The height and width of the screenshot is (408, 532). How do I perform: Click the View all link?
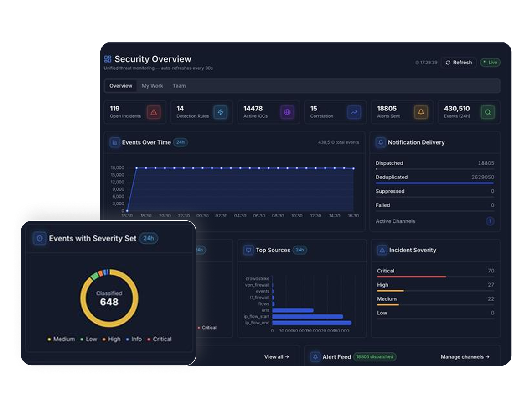[x=277, y=357]
